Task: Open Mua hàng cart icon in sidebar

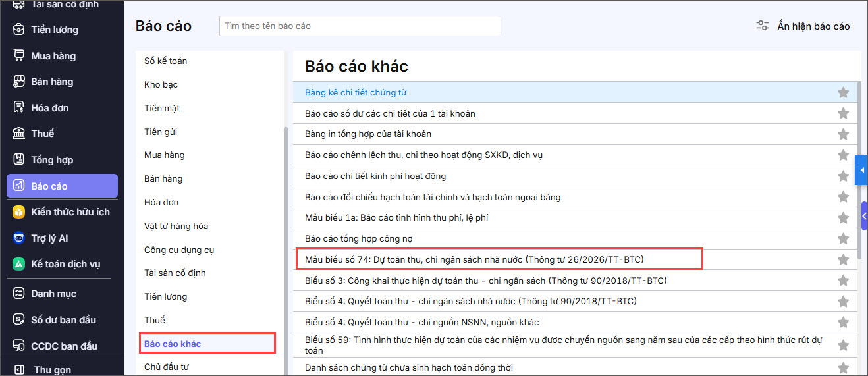Action: click(x=19, y=55)
